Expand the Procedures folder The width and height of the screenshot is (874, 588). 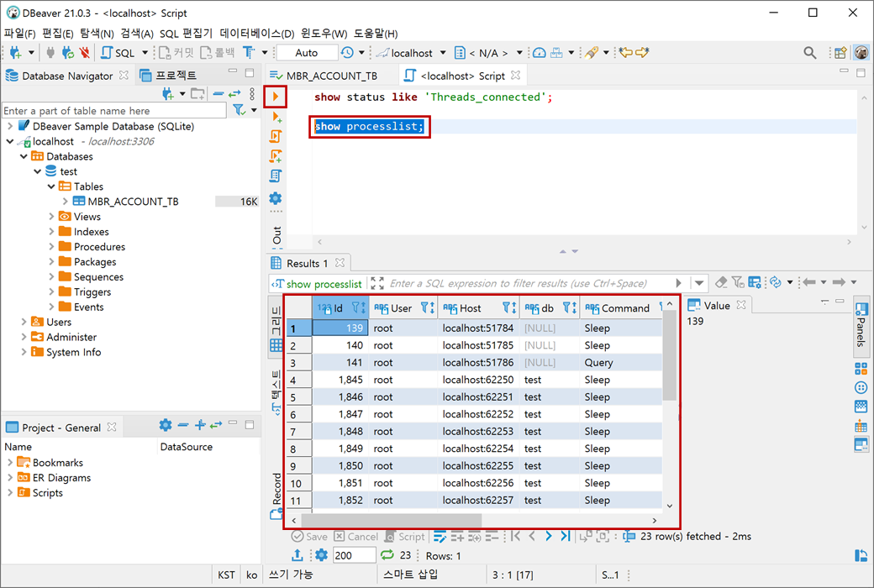coord(51,246)
